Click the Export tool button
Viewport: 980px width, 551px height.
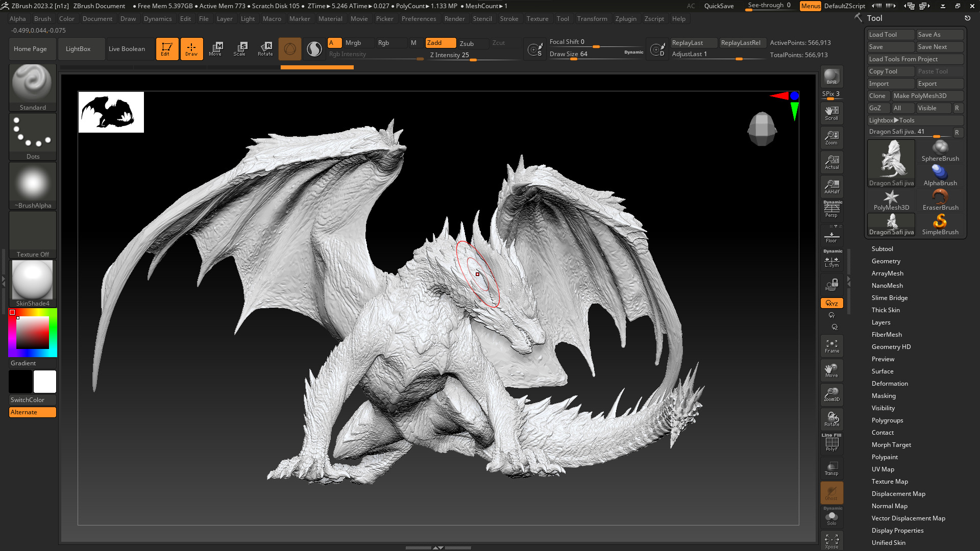click(940, 84)
